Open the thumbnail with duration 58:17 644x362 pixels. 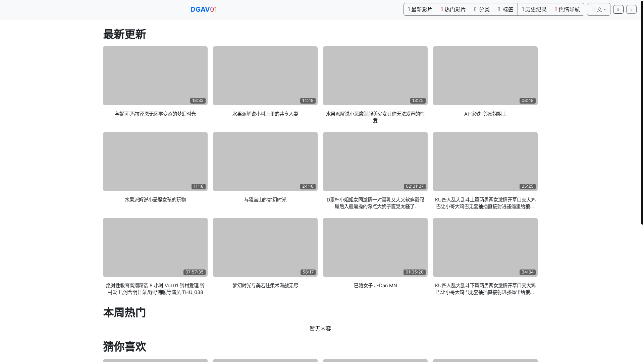265,247
